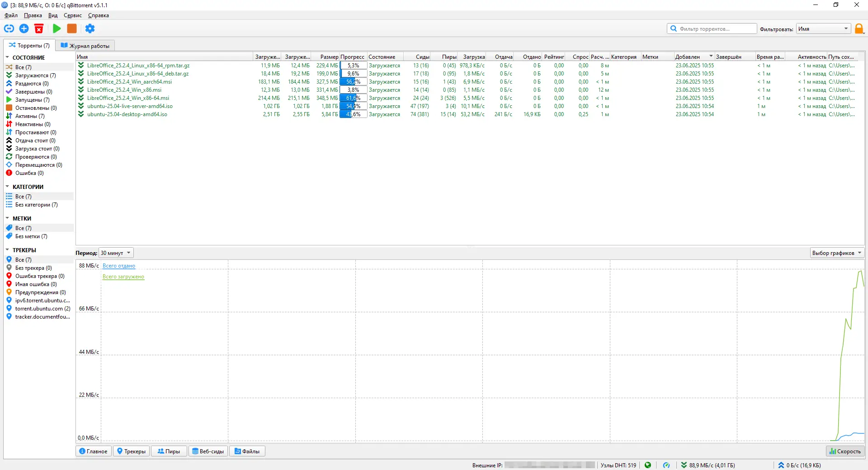
Task: Open the Сервис menu
Action: coord(73,15)
